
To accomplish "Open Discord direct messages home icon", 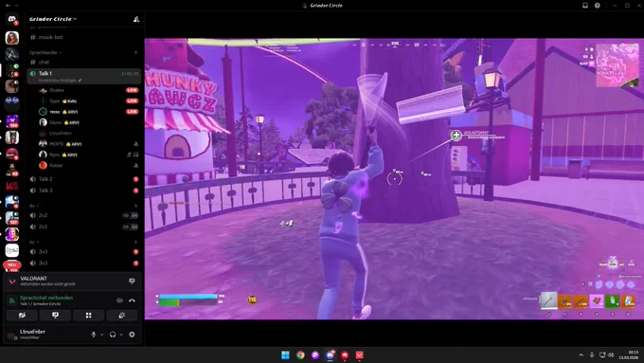I will tap(12, 19).
